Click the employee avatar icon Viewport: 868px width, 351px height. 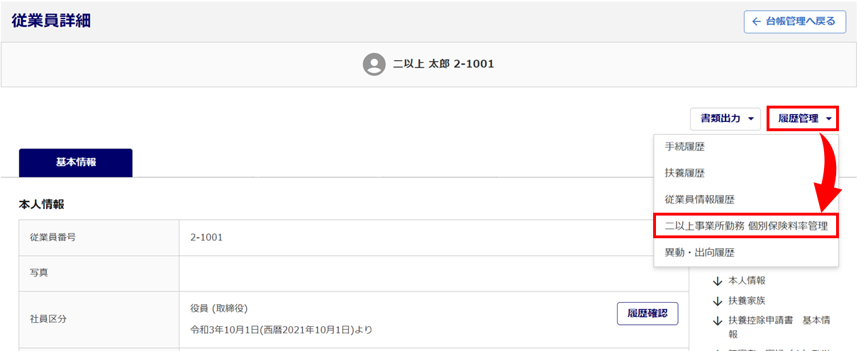(x=374, y=64)
